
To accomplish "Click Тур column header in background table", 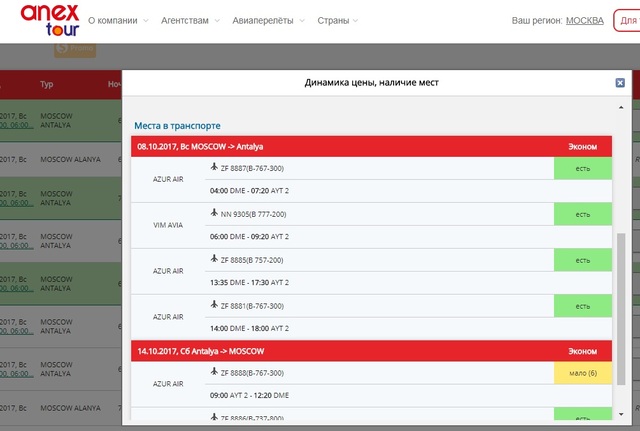I will [x=46, y=84].
